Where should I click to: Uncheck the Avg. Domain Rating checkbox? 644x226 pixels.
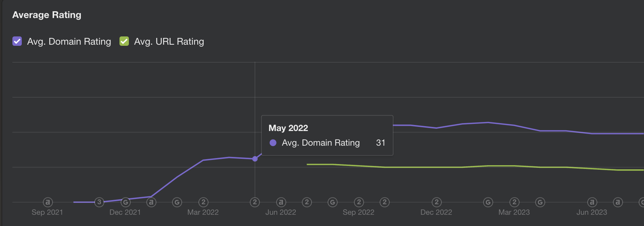tap(17, 41)
